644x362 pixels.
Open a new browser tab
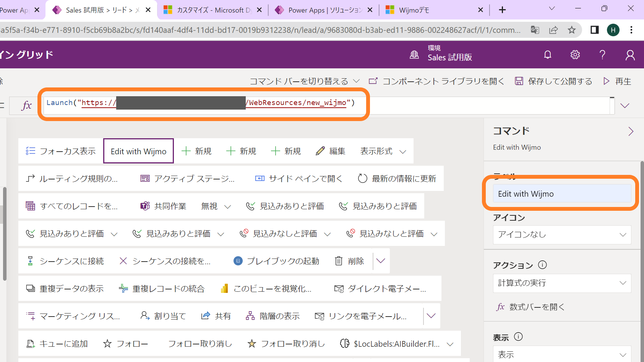point(503,10)
